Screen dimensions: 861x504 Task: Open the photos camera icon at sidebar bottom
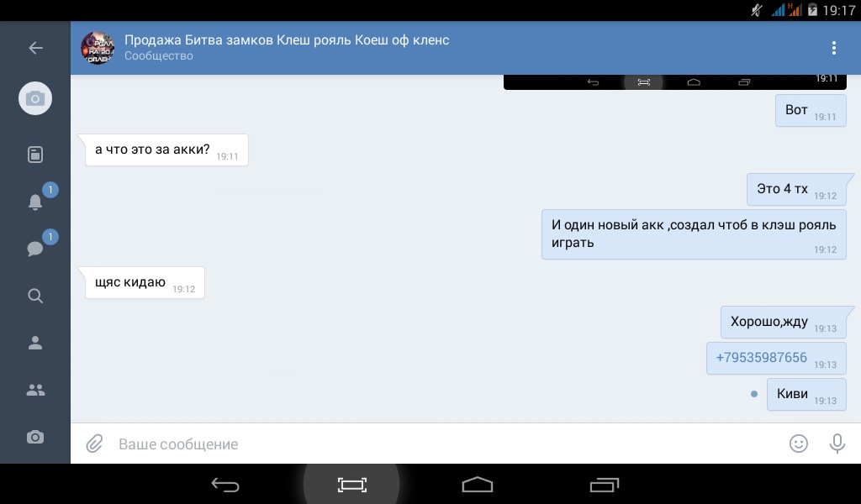pos(35,437)
